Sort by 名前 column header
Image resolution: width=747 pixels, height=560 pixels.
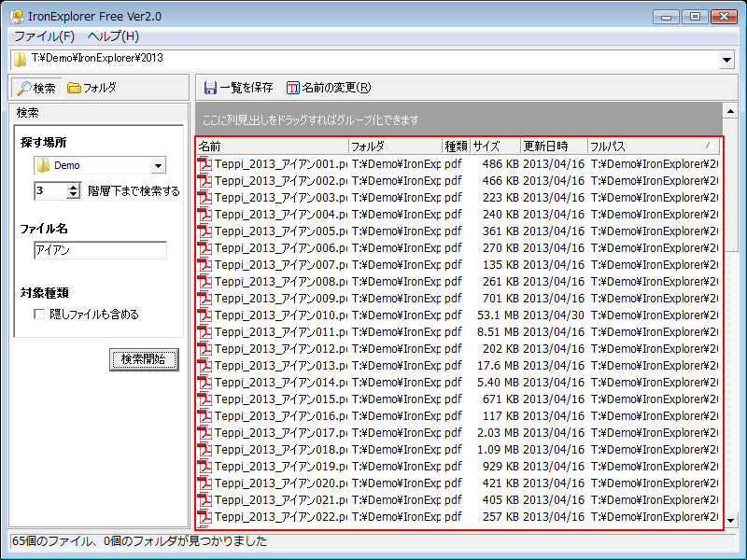pos(272,147)
